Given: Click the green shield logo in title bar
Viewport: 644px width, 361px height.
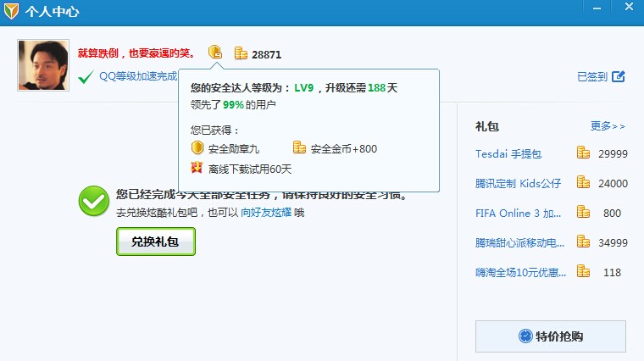Looking at the screenshot, I should tap(11, 11).
